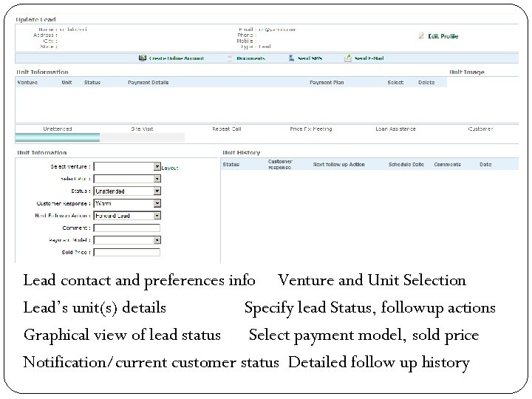Click the Edit Profile pencil icon
The width and height of the screenshot is (532, 399).
pyautogui.click(x=421, y=35)
